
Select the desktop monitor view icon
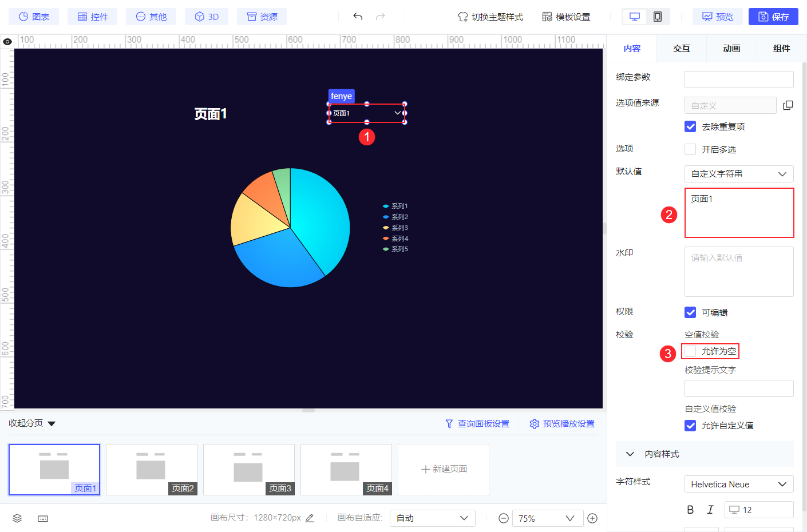[x=635, y=17]
